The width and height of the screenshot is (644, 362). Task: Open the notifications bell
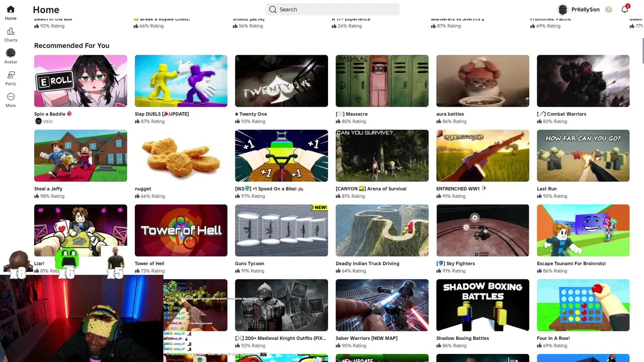(624, 10)
